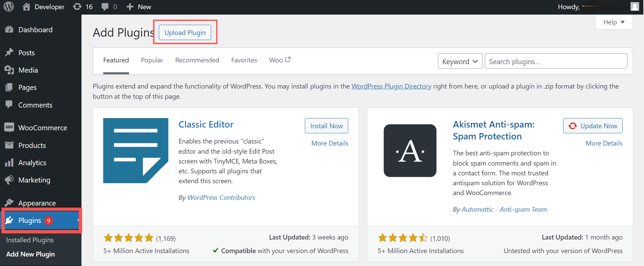The width and height of the screenshot is (644, 266).
Task: Open the Akismet Anti-spam title link
Action: pos(494,130)
